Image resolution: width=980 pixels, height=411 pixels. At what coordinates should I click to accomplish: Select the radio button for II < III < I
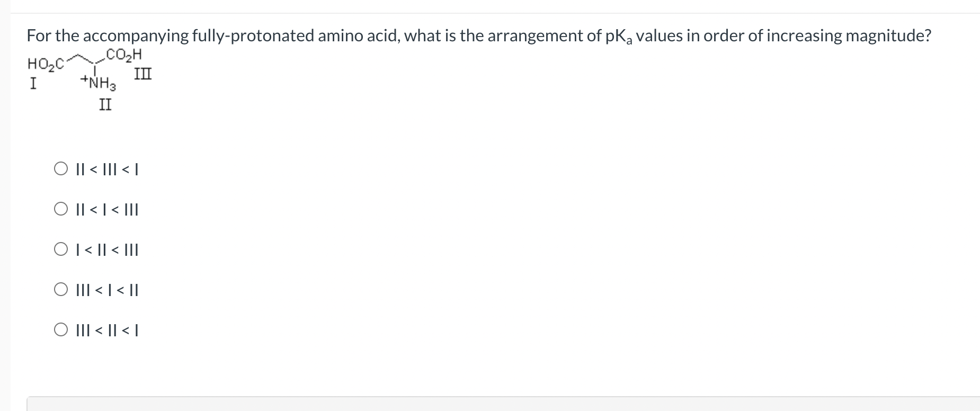pos(61,168)
